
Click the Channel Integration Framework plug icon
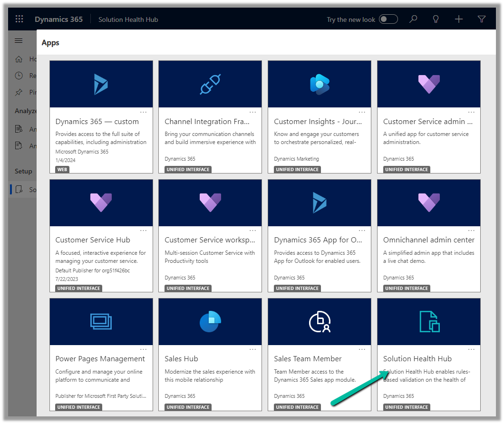(x=210, y=84)
